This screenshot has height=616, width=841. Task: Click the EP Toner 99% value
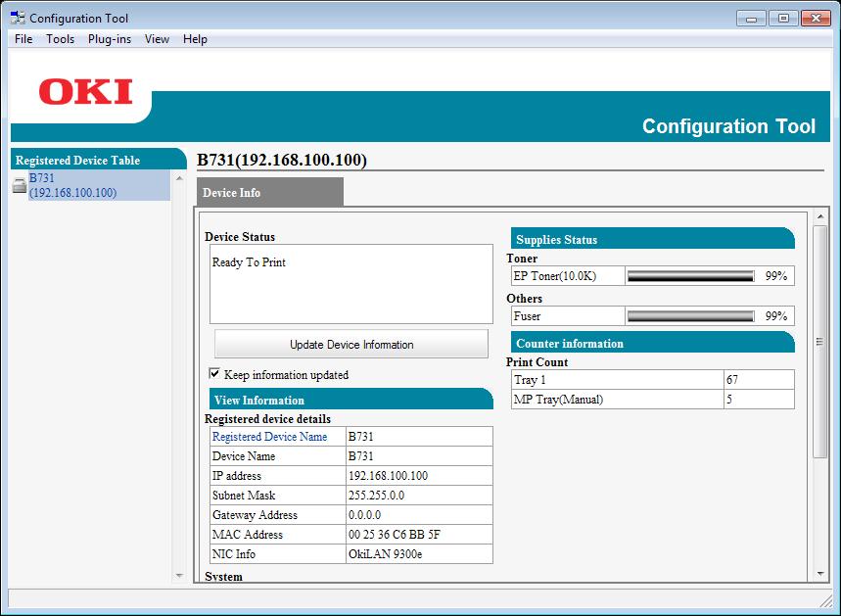point(775,276)
